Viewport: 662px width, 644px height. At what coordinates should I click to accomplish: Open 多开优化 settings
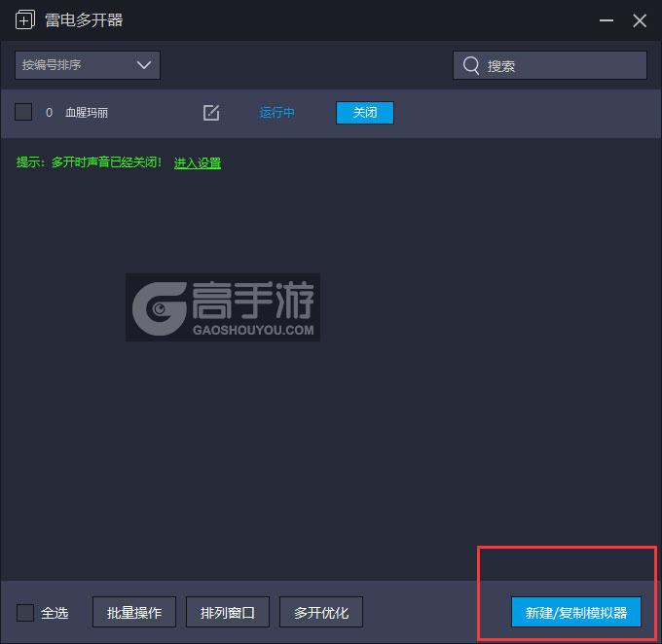(321, 612)
